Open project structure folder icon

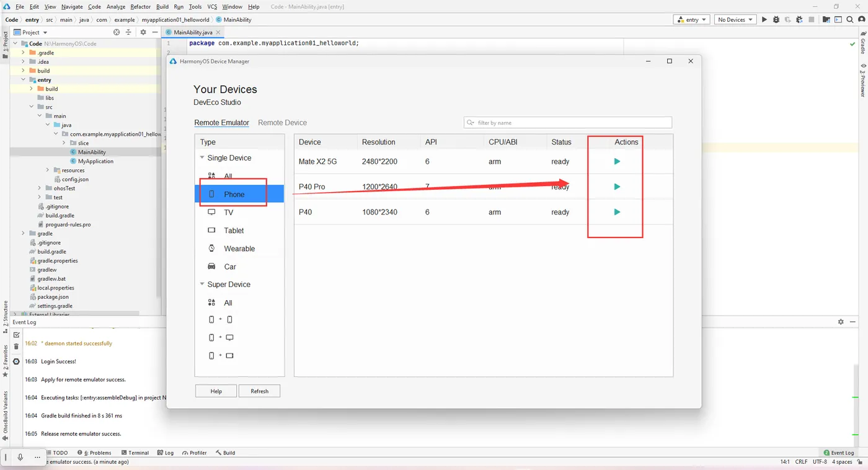(826, 20)
